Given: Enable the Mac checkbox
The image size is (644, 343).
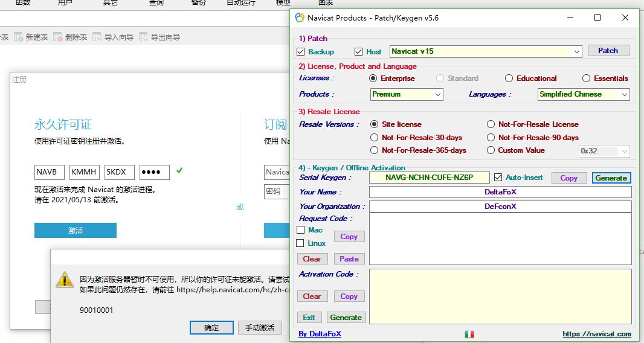Looking at the screenshot, I should click(301, 230).
